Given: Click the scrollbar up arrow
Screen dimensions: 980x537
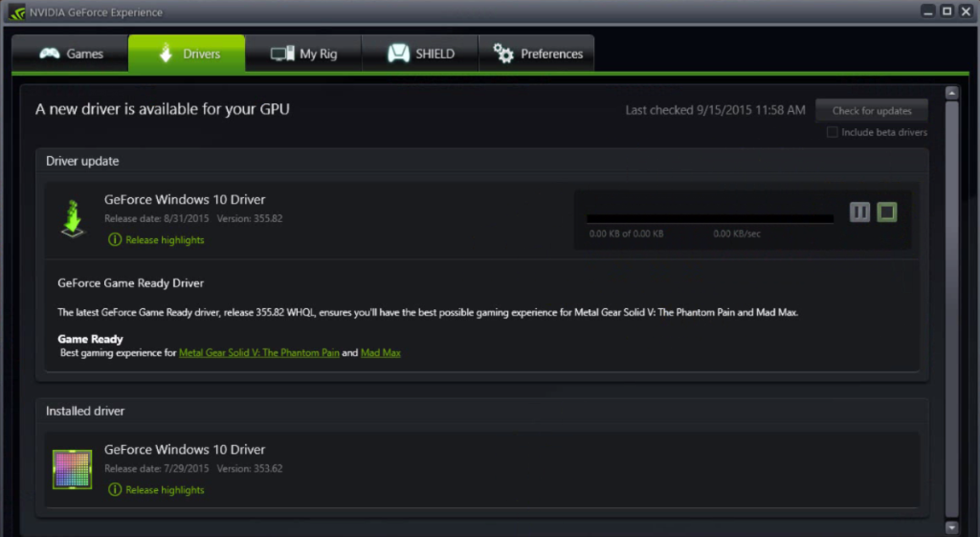Looking at the screenshot, I should [951, 93].
